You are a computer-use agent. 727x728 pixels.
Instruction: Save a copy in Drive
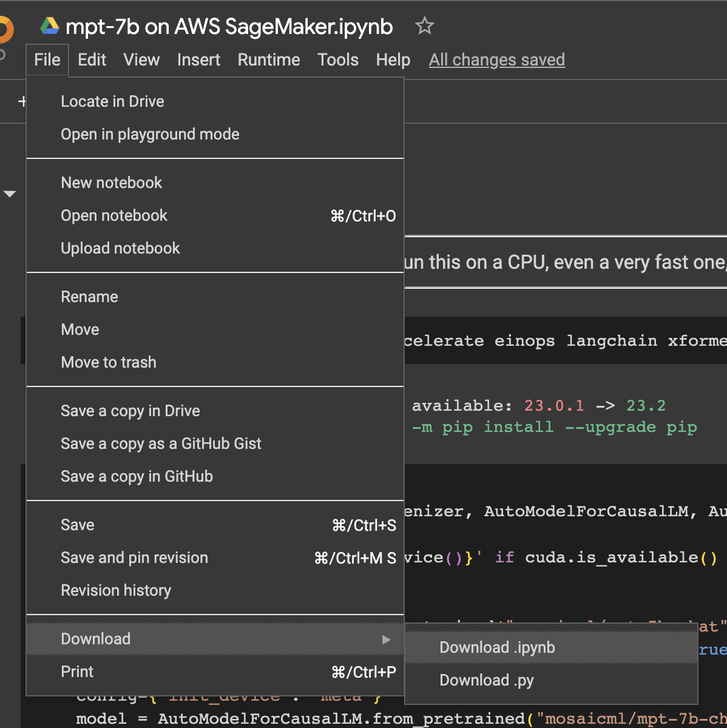(130, 411)
